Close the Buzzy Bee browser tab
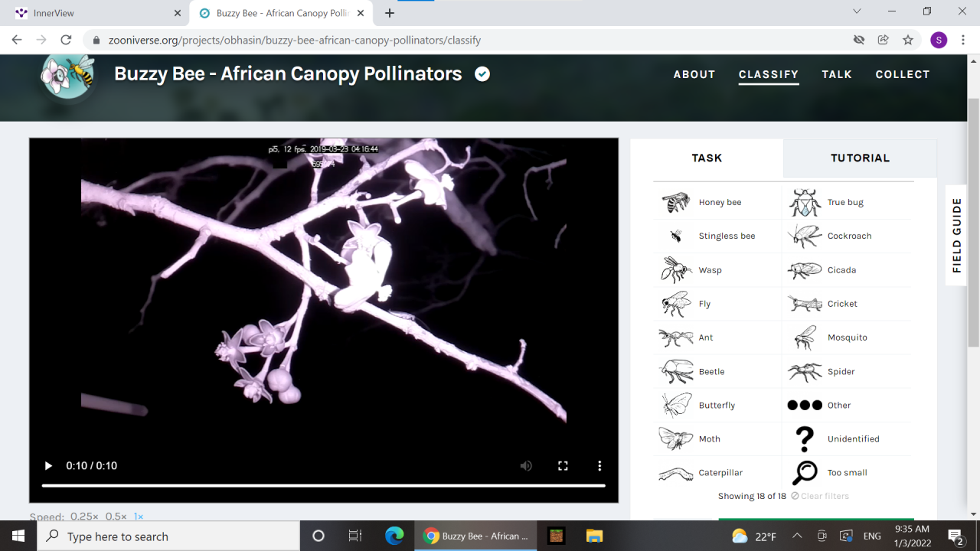This screenshot has width=980, height=551. click(x=361, y=13)
